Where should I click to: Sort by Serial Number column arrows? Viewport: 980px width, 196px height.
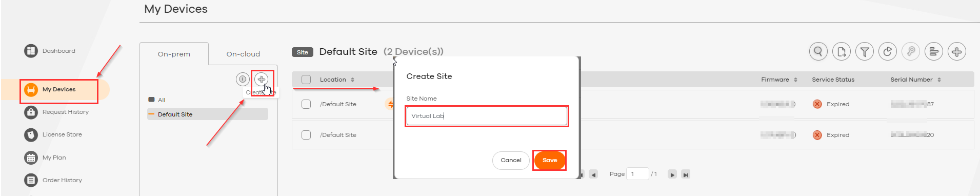tap(939, 80)
